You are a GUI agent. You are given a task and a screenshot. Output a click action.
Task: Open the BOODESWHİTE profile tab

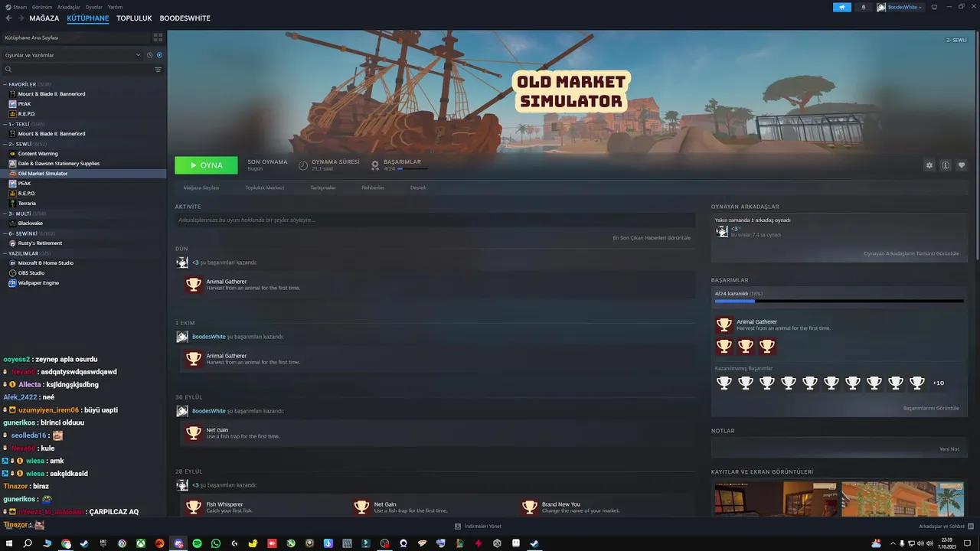[185, 18]
